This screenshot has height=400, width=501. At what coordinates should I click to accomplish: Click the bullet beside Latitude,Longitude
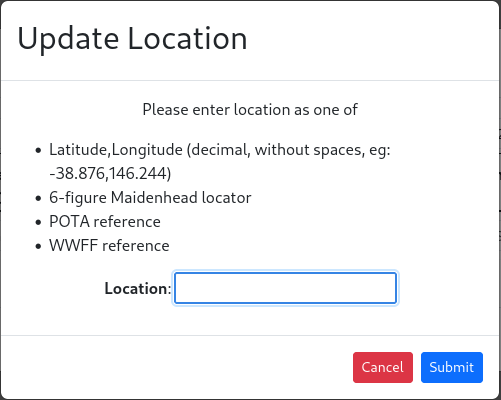pyautogui.click(x=38, y=150)
